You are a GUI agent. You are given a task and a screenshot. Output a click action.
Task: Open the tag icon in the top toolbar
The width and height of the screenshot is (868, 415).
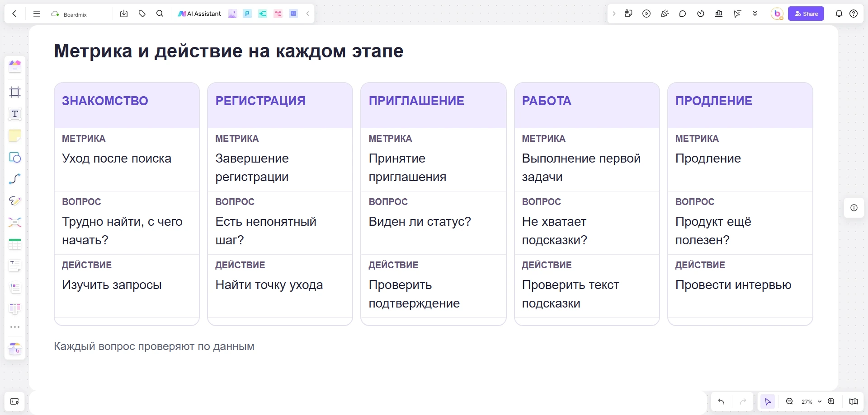(142, 14)
